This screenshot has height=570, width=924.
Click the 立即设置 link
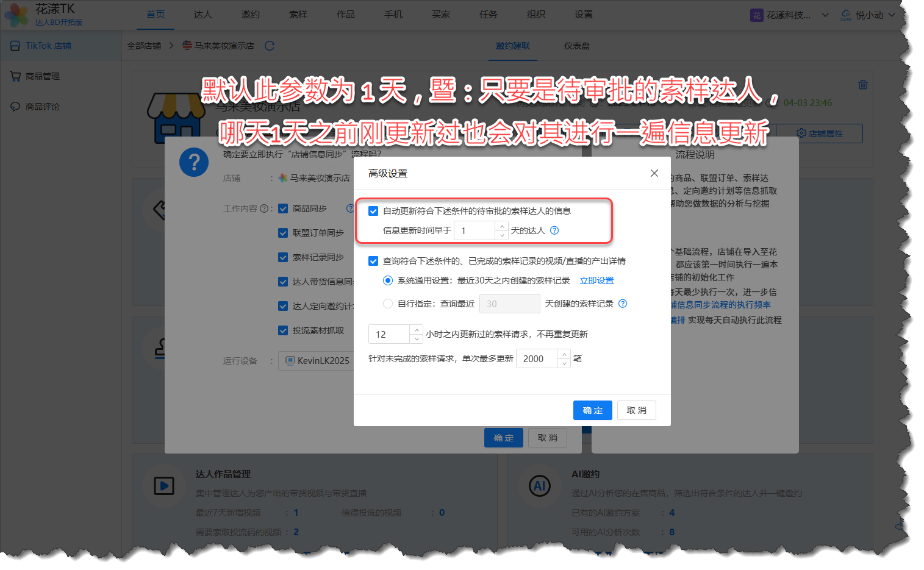(596, 280)
